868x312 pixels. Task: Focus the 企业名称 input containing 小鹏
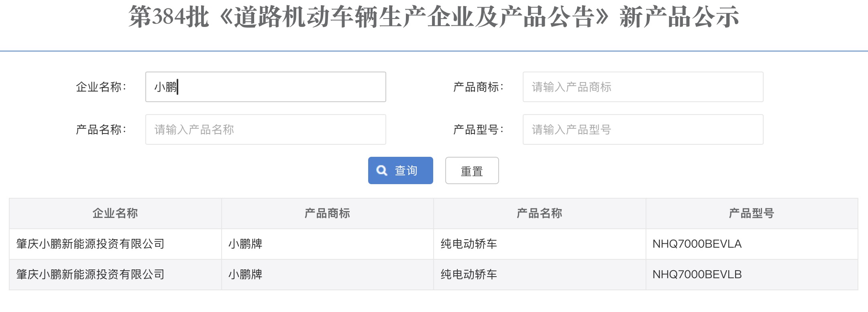265,87
